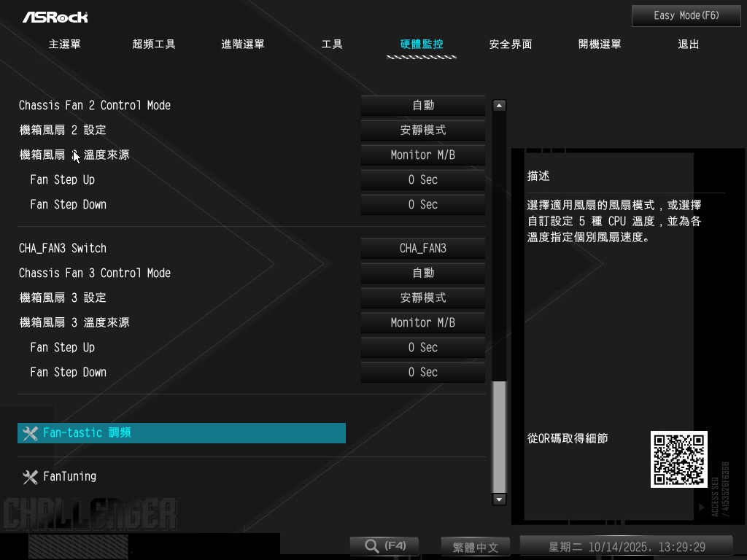Screen dimensions: 747x560
Task: Open Chassis Fan 3 Control Mode dropdown
Action: pos(423,273)
